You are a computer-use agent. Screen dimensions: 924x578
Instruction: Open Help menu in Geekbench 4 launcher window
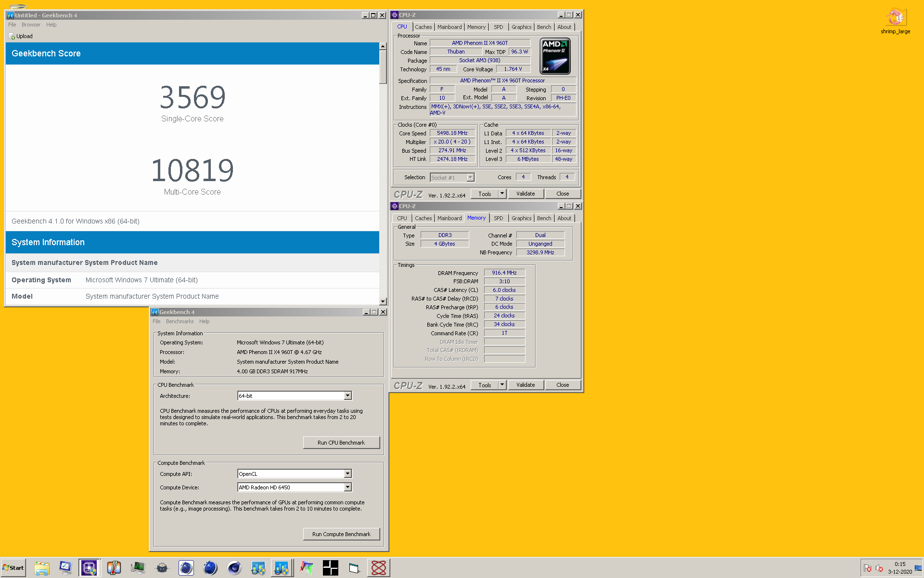tap(204, 321)
